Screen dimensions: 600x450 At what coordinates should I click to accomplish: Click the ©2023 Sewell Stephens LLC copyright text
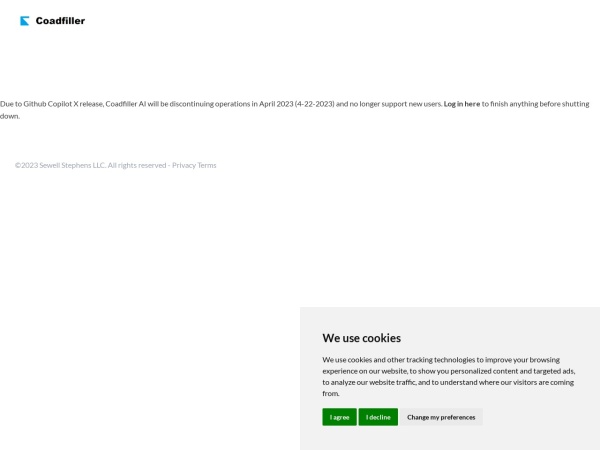[60, 165]
